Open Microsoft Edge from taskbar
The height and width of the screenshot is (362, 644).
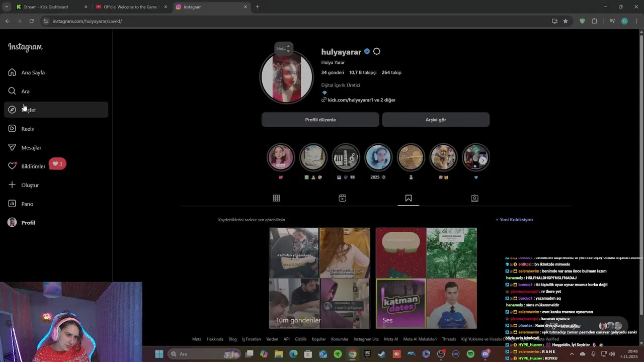pos(293,354)
